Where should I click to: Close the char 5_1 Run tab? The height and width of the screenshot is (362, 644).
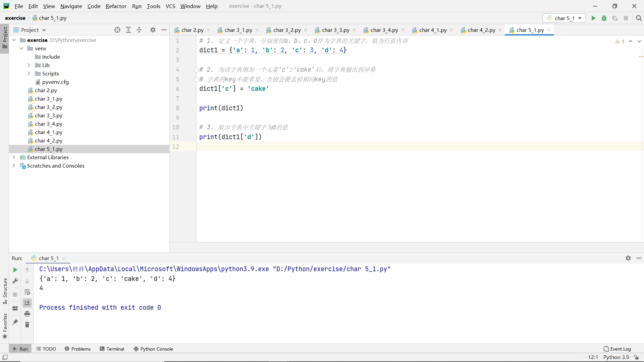(x=64, y=258)
